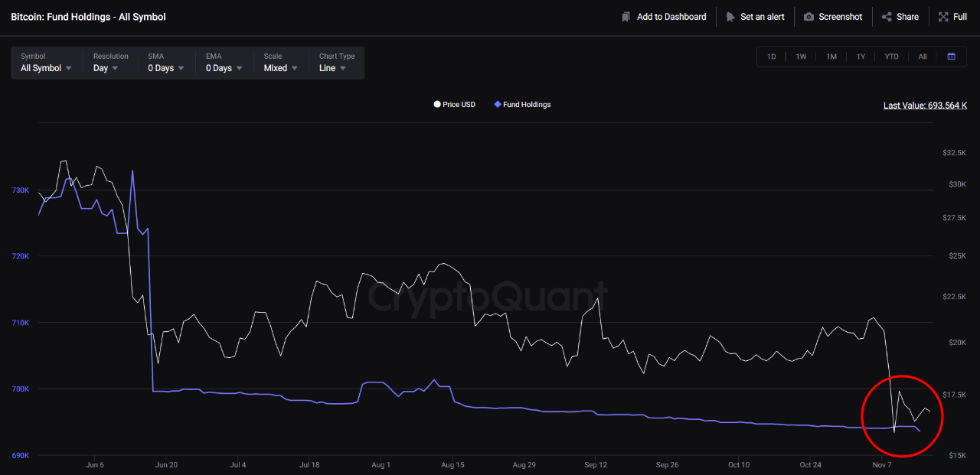980x475 pixels.
Task: Open the Chart Type Line dropdown
Action: click(x=337, y=63)
